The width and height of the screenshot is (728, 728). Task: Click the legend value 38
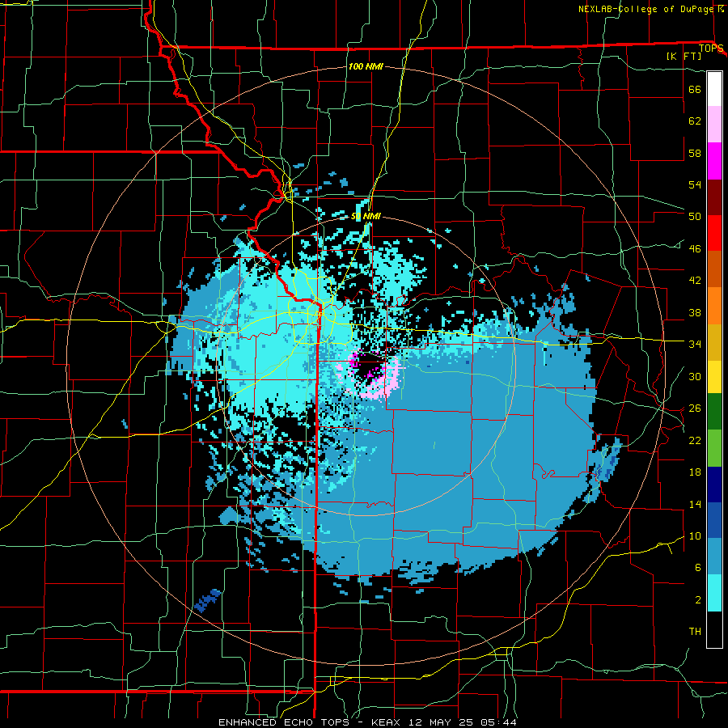[695, 312]
